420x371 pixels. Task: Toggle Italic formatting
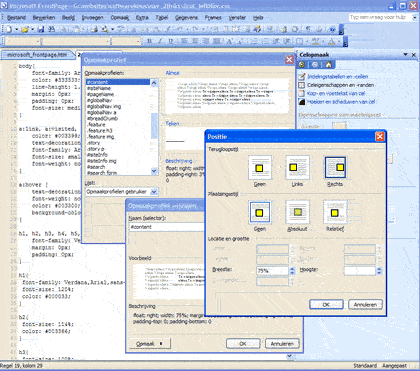coord(160,41)
